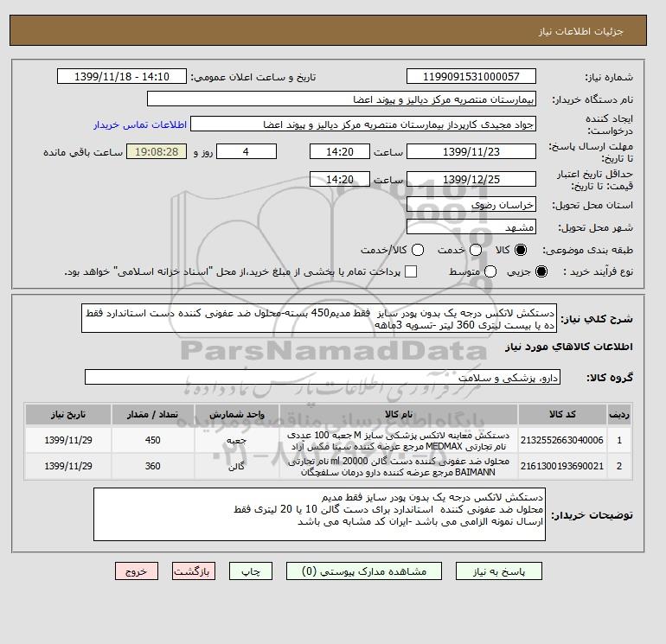Click quantity cell 360
666x644 pixels.
pyautogui.click(x=153, y=466)
